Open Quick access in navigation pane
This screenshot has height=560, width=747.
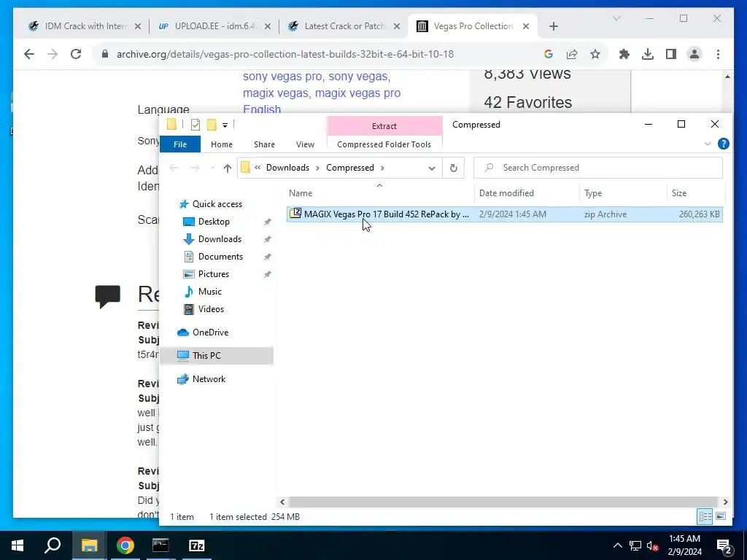(x=217, y=204)
